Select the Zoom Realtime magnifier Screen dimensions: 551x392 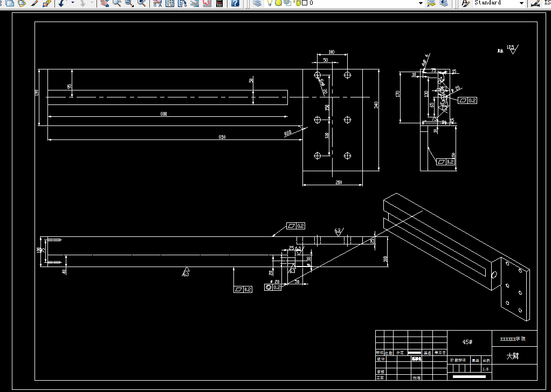pyautogui.click(x=116, y=3)
